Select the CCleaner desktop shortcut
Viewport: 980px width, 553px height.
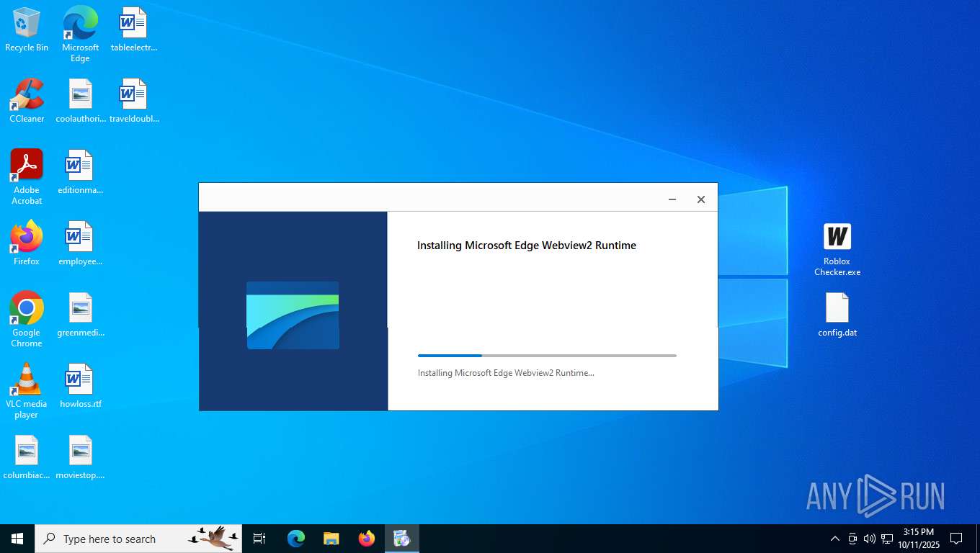pos(27,101)
